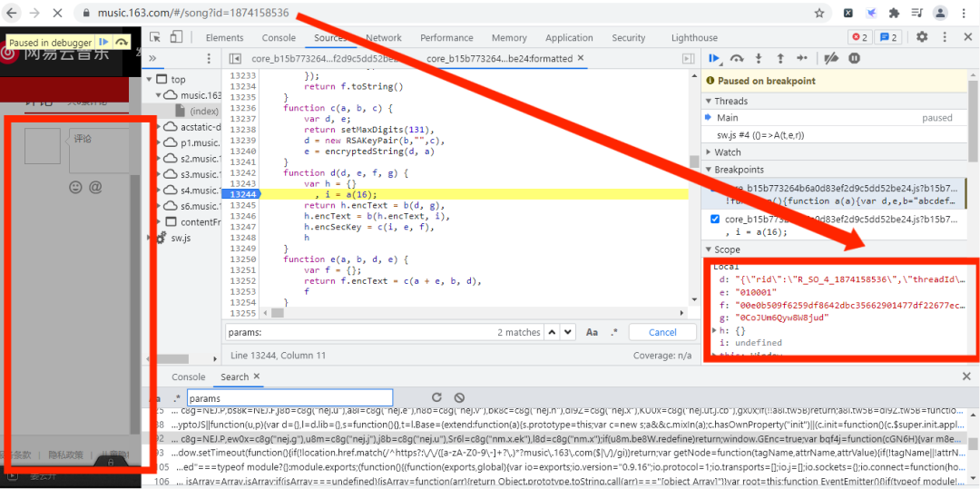Viewport: 980px width, 489px height.
Task: Resume script execution in debugger toolbar
Action: pyautogui.click(x=714, y=59)
